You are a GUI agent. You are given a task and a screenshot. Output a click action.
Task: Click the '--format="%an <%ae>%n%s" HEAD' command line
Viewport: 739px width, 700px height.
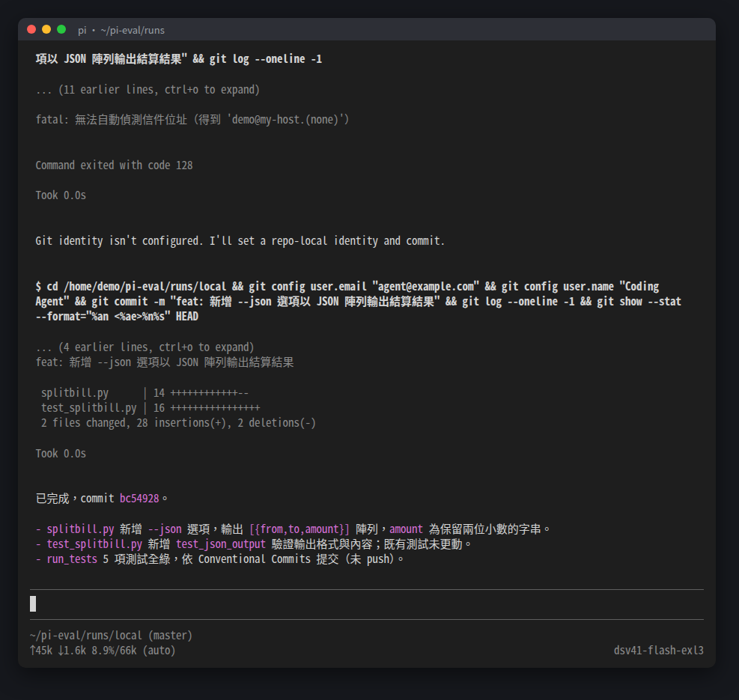[117, 316]
